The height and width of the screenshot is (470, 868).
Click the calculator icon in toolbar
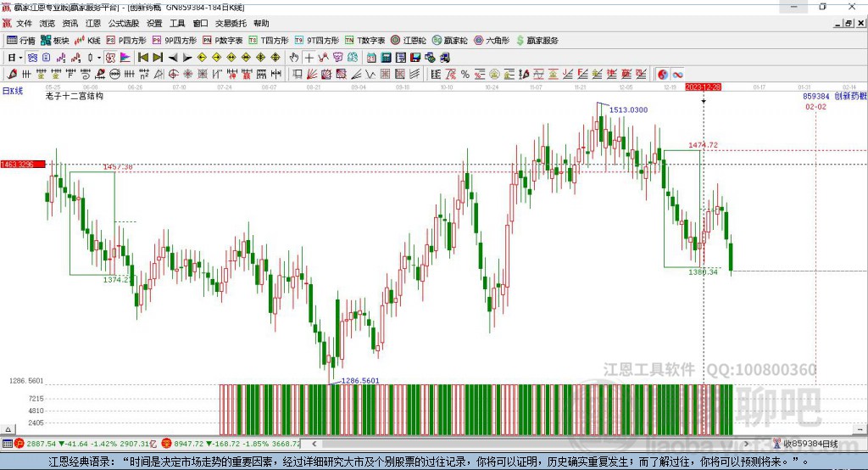click(x=386, y=58)
